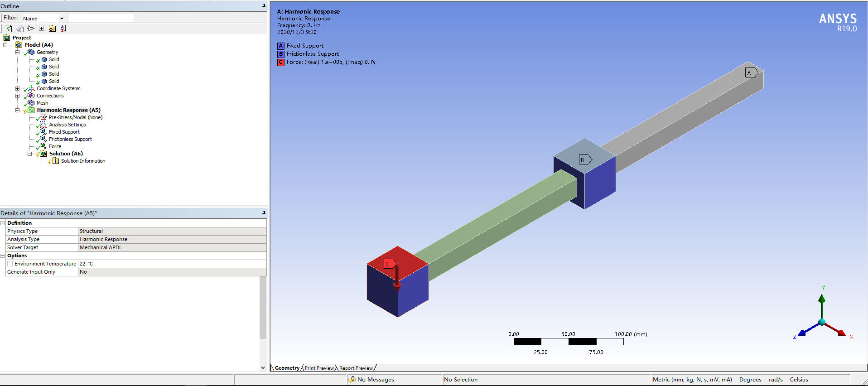
Task: Collapse the Harmonic Response (A5) node
Action: pos(18,110)
